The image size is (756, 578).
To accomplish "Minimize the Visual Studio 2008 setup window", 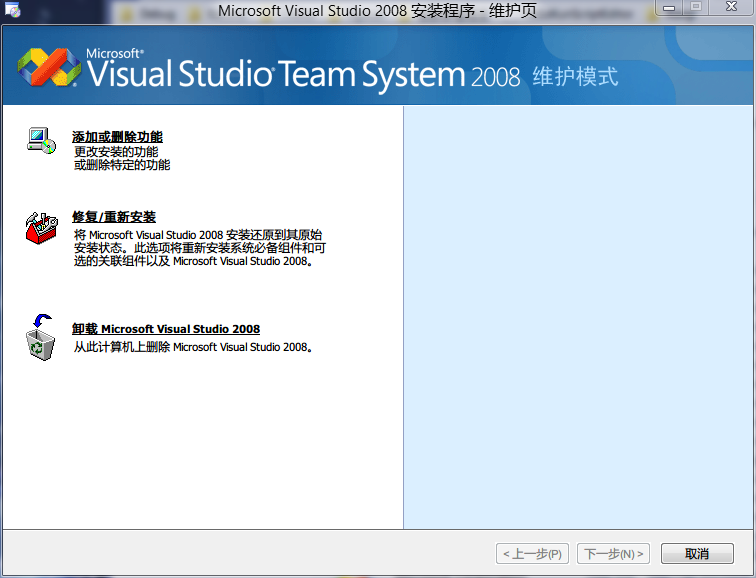I will click(x=671, y=8).
